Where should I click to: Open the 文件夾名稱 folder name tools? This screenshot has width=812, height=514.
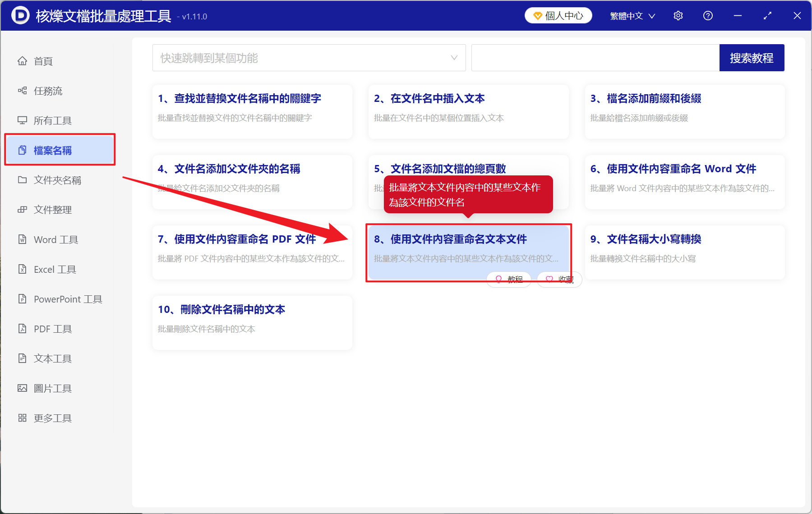pos(57,180)
